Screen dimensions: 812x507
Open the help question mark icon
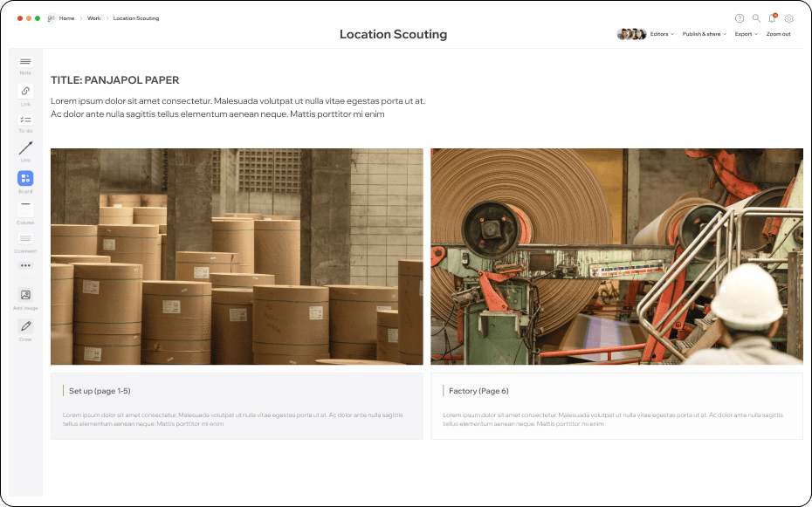[x=740, y=18]
